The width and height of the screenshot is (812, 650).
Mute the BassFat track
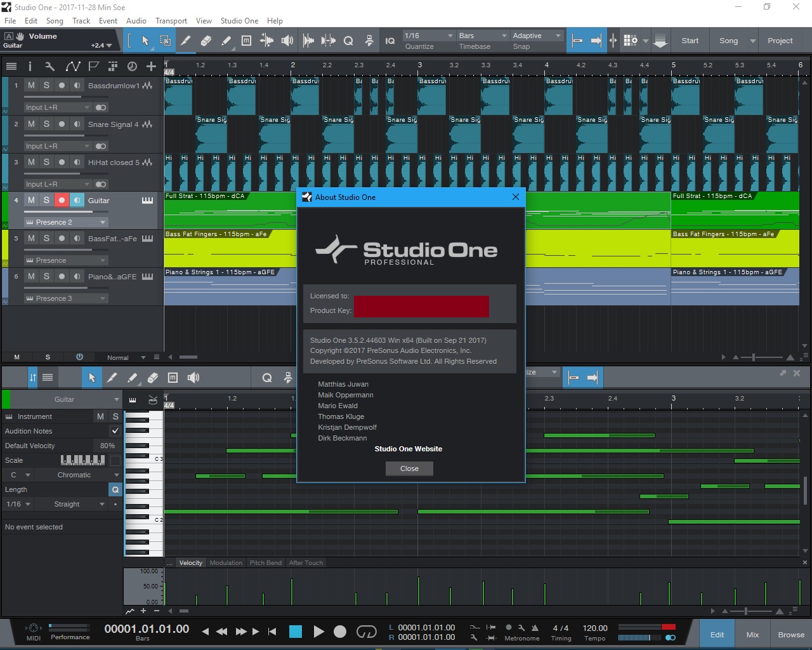(x=31, y=238)
